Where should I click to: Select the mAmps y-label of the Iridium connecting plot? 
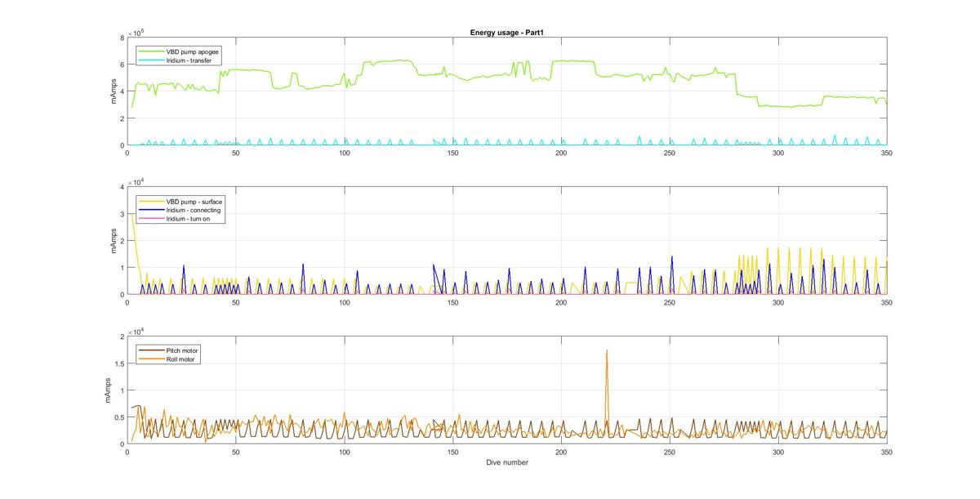(x=114, y=241)
